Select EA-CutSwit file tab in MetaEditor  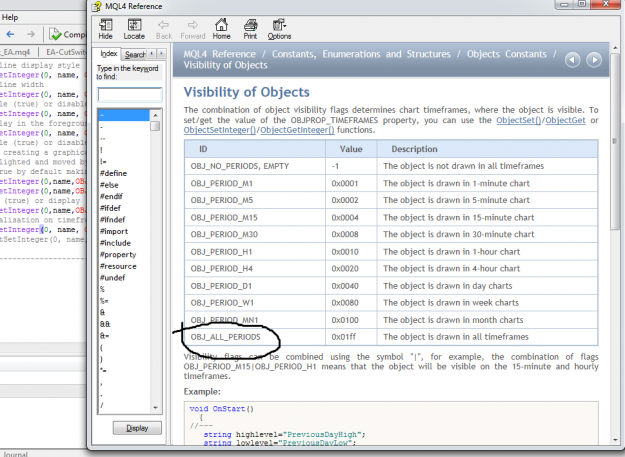point(66,52)
